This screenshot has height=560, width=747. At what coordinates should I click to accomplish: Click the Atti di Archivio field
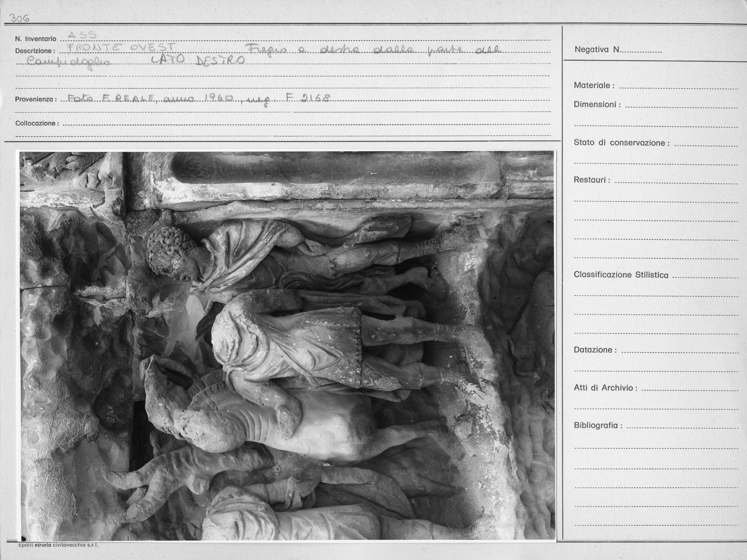pos(656,388)
